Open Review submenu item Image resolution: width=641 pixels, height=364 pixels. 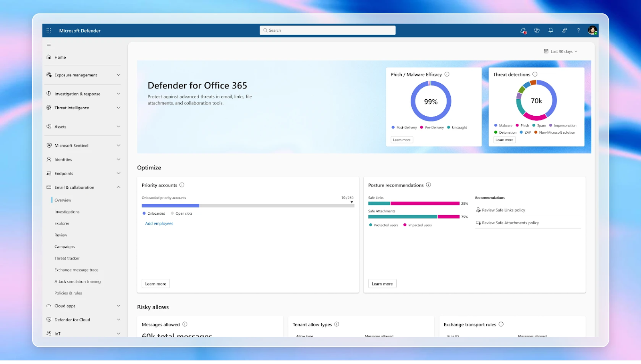[x=61, y=235]
